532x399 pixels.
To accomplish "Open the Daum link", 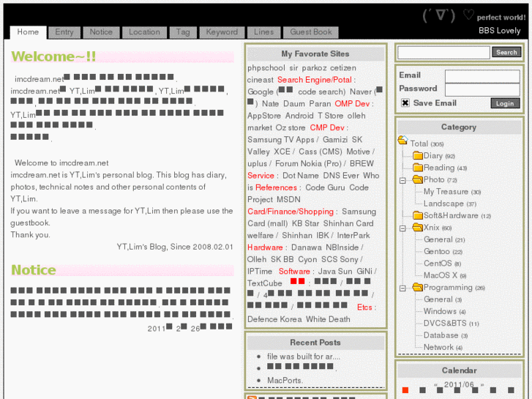I will click(x=294, y=103).
